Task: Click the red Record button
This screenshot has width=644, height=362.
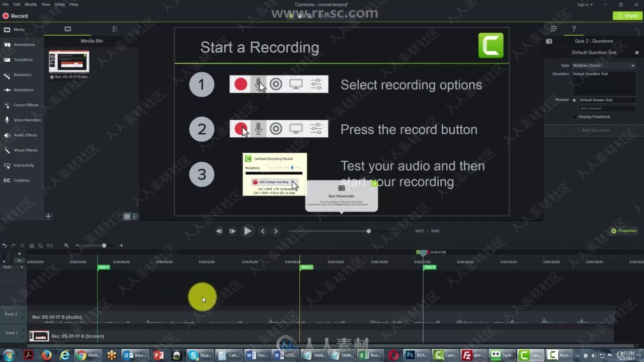Action: click(x=16, y=16)
